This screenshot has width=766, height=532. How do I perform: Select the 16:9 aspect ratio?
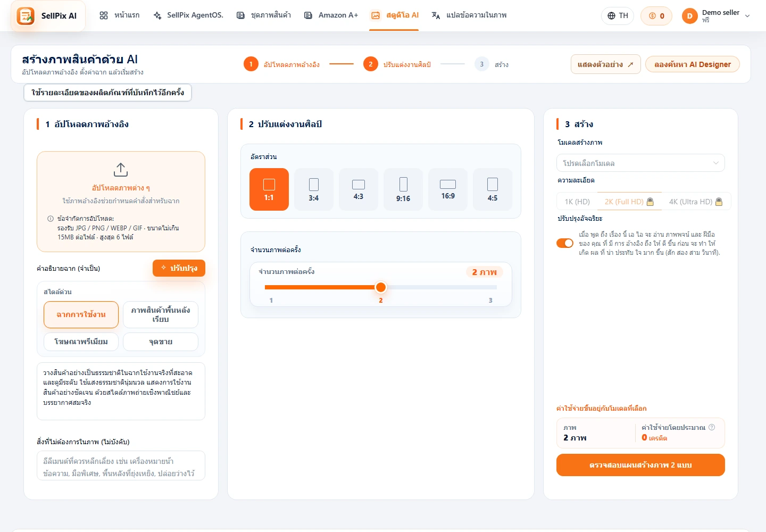pos(448,189)
